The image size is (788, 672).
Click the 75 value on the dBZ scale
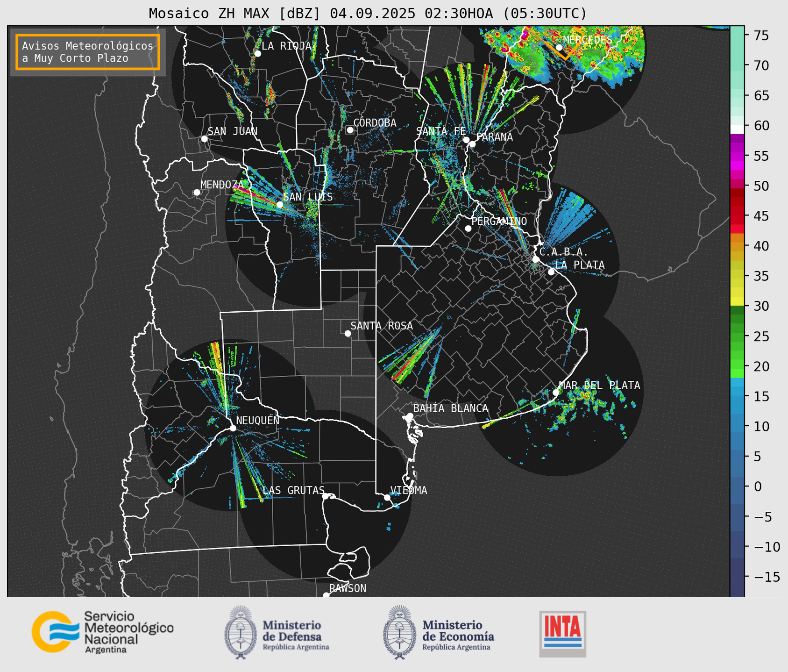pyautogui.click(x=761, y=36)
